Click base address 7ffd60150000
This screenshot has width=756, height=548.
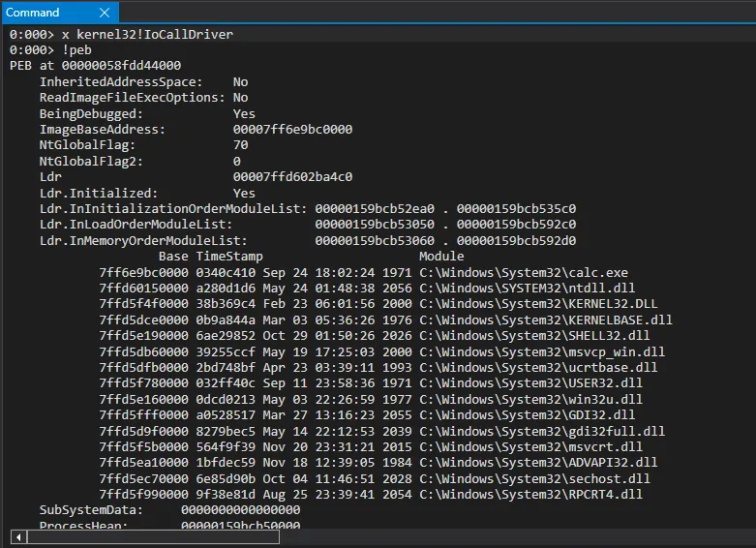pos(143,288)
